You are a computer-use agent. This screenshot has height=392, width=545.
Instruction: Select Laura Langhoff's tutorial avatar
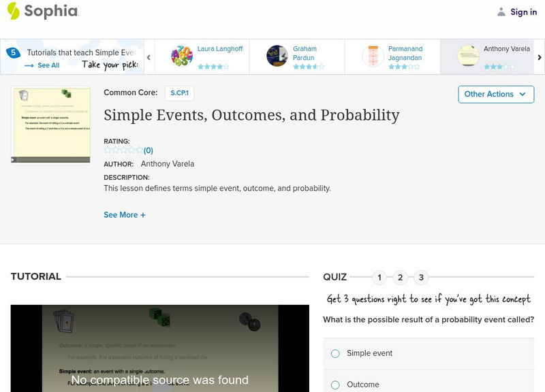tap(182, 56)
